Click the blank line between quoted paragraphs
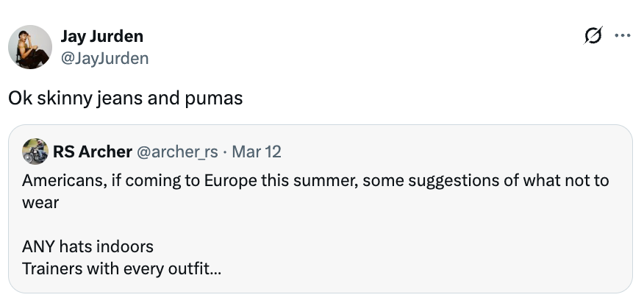 (x=221, y=224)
